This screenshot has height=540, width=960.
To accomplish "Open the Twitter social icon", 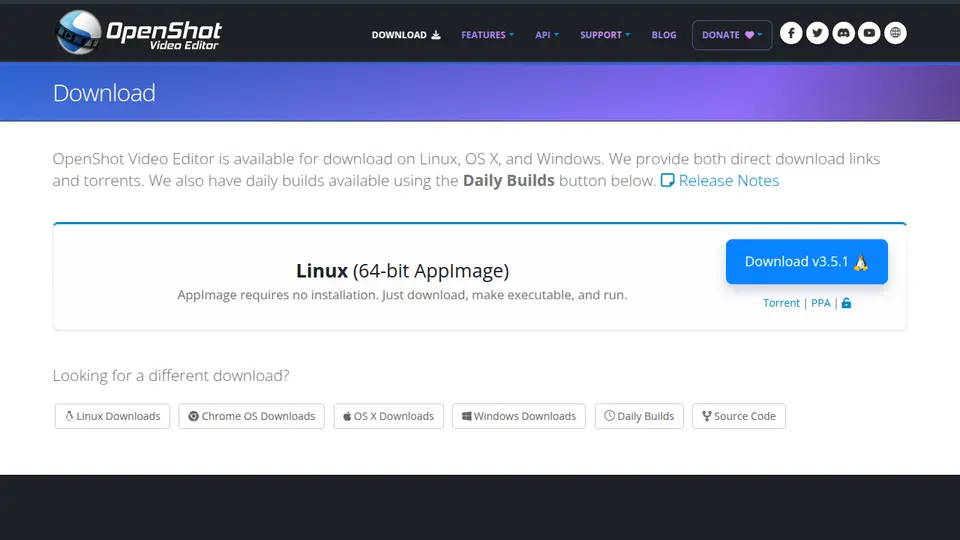I will point(817,33).
